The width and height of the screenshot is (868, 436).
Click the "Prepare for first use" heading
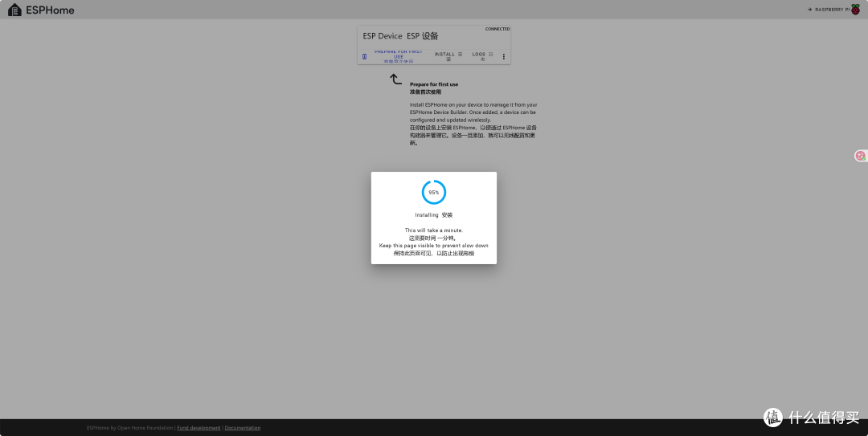(434, 84)
